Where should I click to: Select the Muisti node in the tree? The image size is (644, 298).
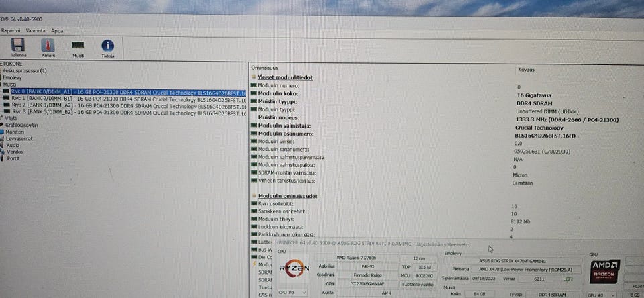tap(9, 85)
